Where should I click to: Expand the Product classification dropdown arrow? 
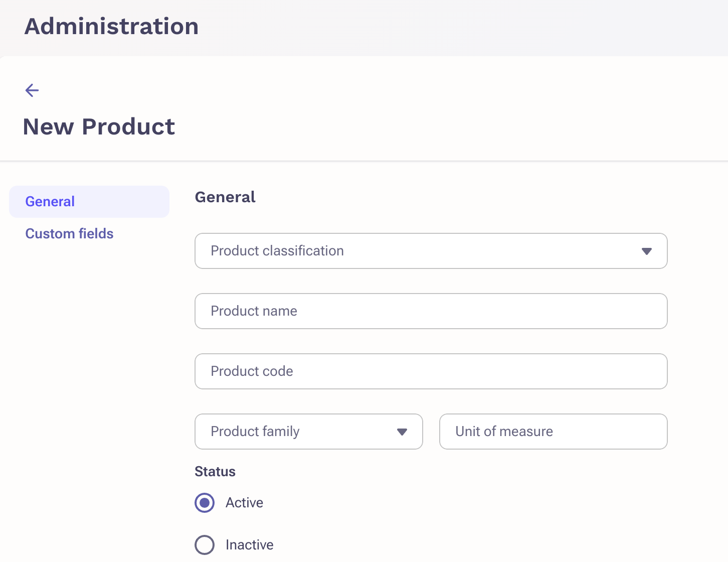(646, 251)
